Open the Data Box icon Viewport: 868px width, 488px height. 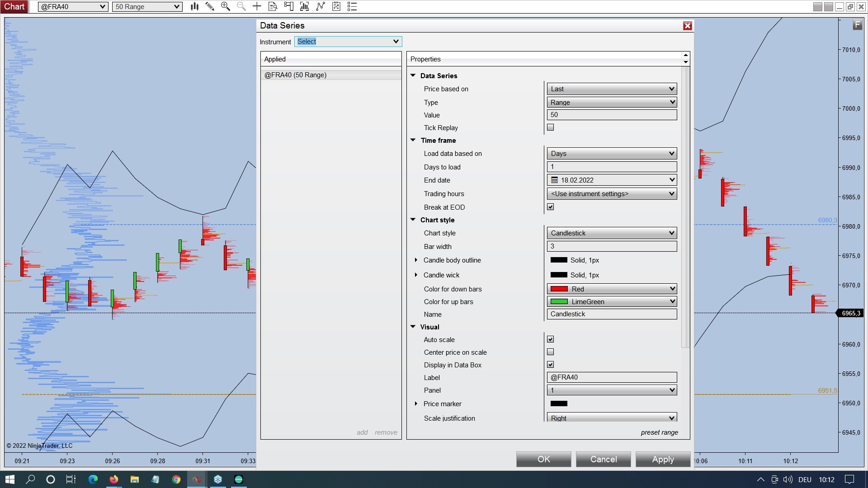click(273, 6)
